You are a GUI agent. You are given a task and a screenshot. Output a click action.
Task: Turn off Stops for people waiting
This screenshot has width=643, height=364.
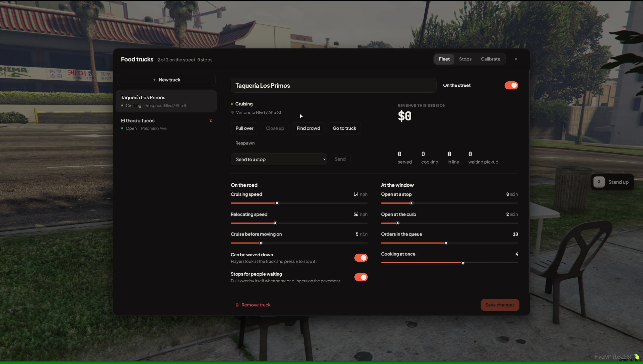361,277
